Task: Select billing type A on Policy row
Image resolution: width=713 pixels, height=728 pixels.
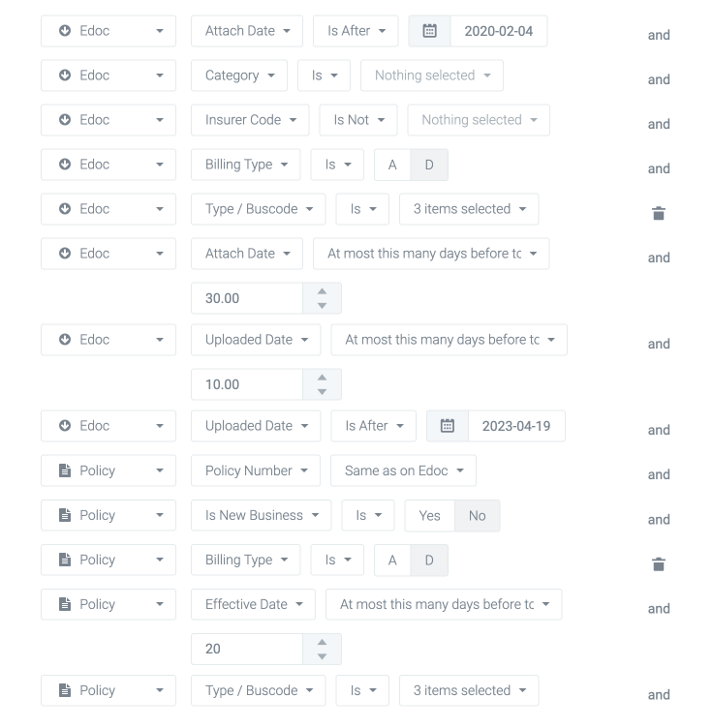Action: pyautogui.click(x=392, y=560)
